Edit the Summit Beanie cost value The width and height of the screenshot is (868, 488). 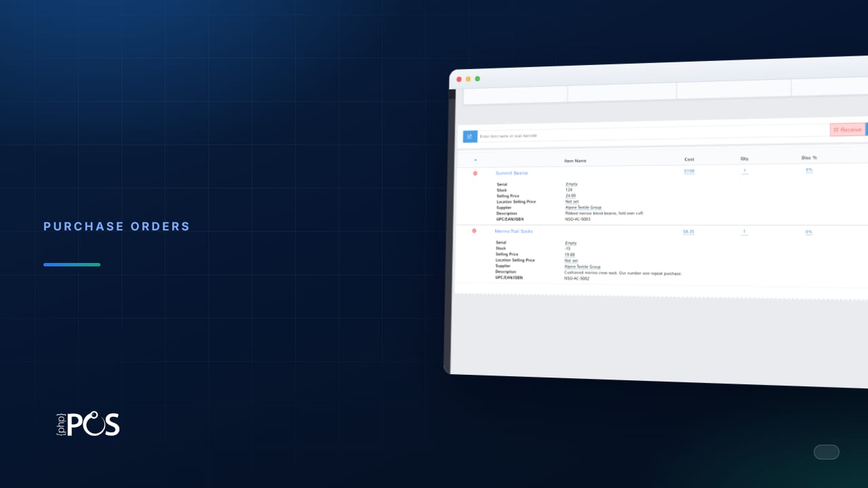689,171
